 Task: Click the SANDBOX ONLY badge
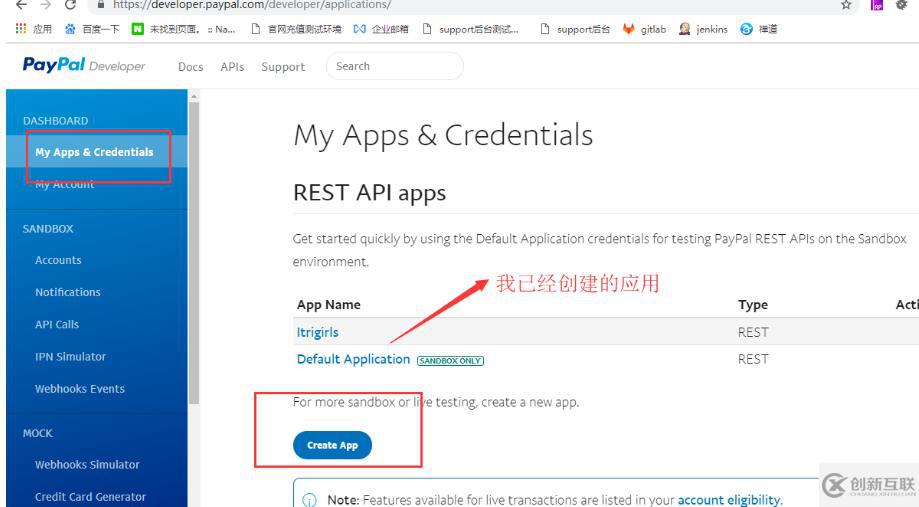tap(450, 360)
